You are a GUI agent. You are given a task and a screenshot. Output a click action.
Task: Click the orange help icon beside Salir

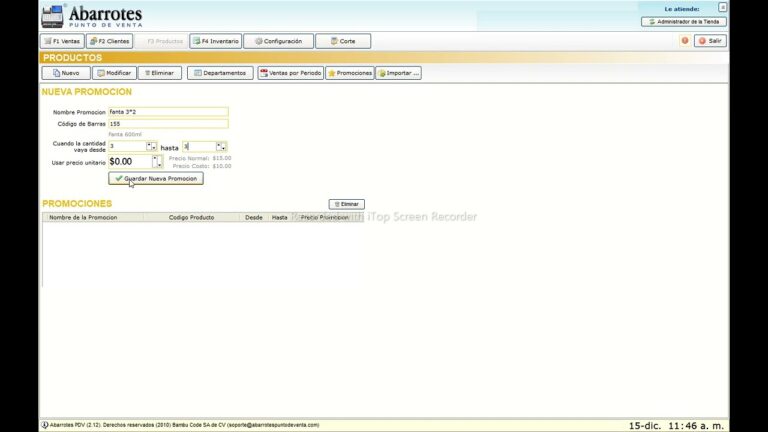tap(685, 41)
